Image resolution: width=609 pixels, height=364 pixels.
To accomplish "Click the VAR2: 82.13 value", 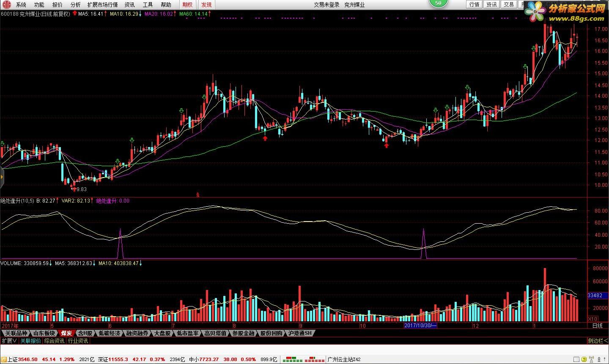I will (76, 201).
